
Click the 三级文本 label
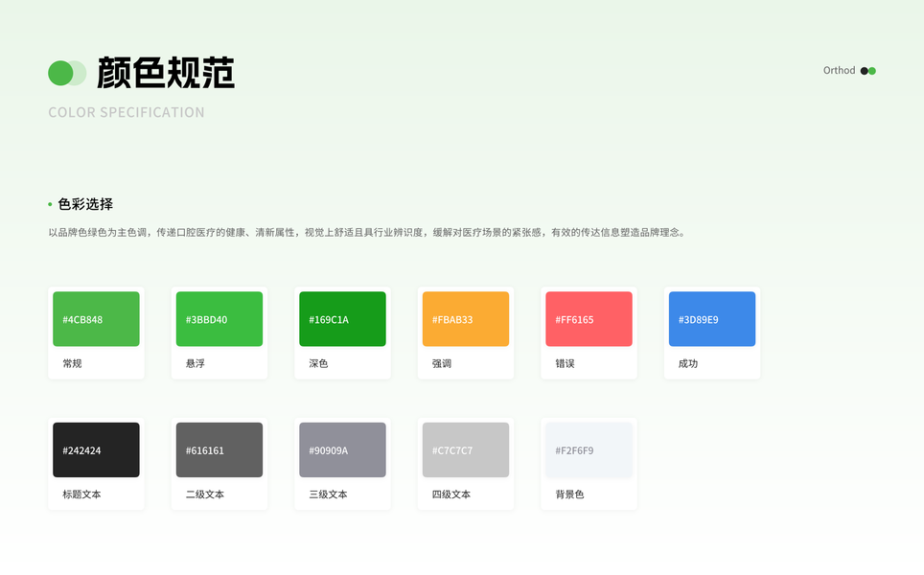[328, 494]
